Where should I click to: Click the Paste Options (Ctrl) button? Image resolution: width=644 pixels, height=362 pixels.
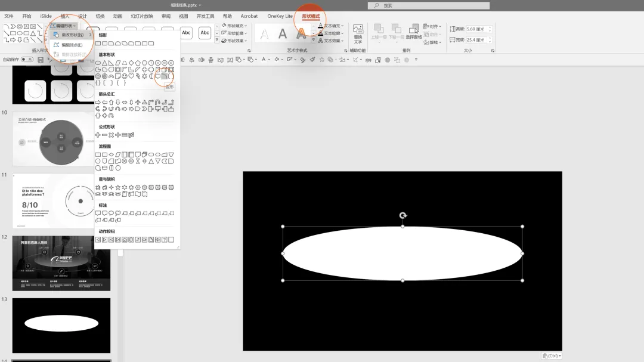coord(552,356)
